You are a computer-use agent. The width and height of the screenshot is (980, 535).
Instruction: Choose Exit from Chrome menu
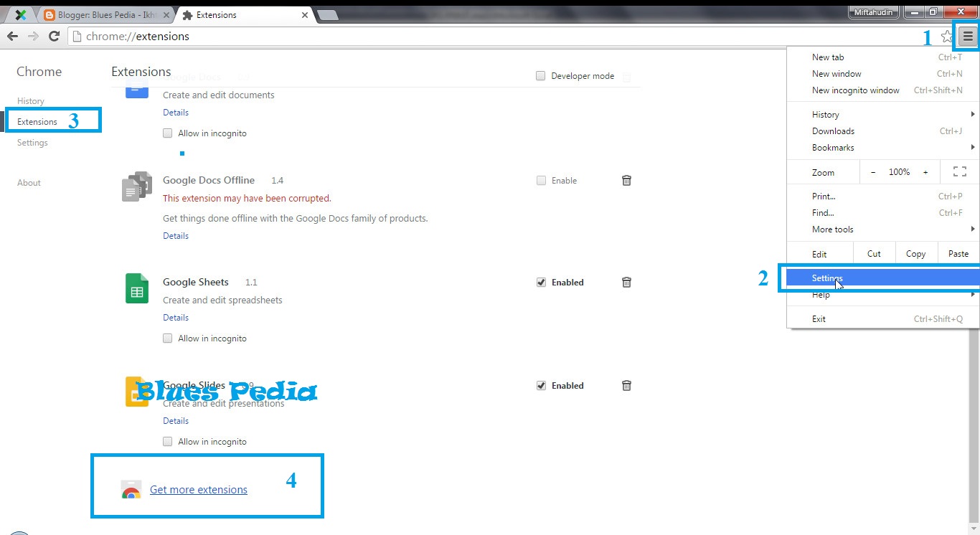click(882, 319)
